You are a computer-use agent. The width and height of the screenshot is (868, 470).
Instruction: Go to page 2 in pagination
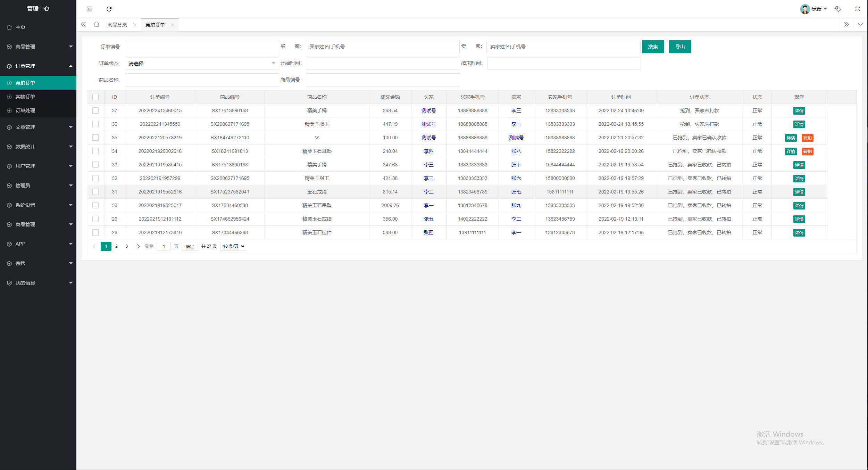coord(116,246)
